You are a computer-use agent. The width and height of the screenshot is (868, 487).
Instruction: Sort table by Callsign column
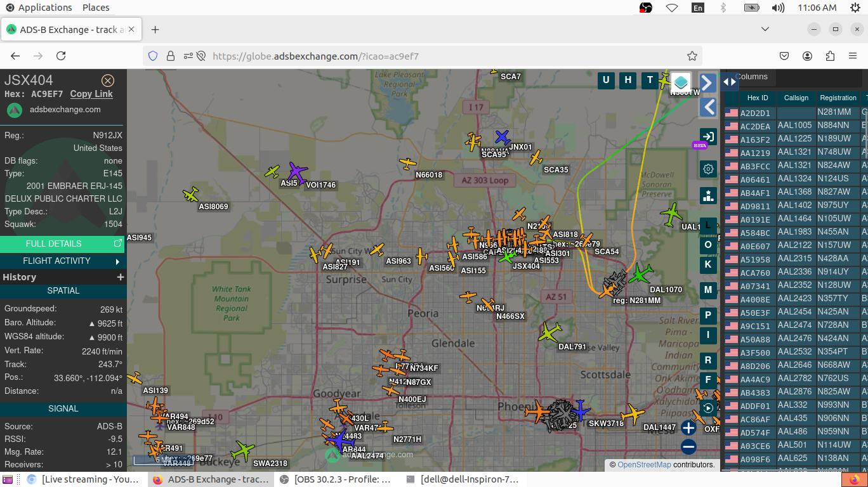796,98
